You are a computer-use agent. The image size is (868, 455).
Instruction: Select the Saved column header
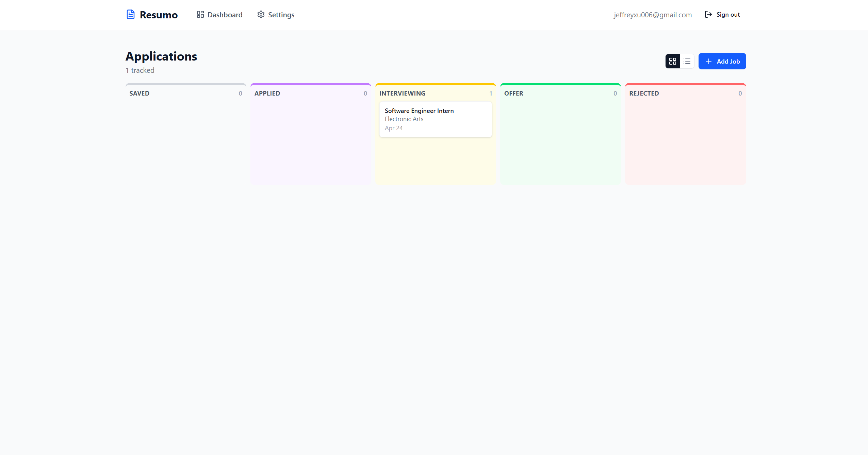(139, 94)
